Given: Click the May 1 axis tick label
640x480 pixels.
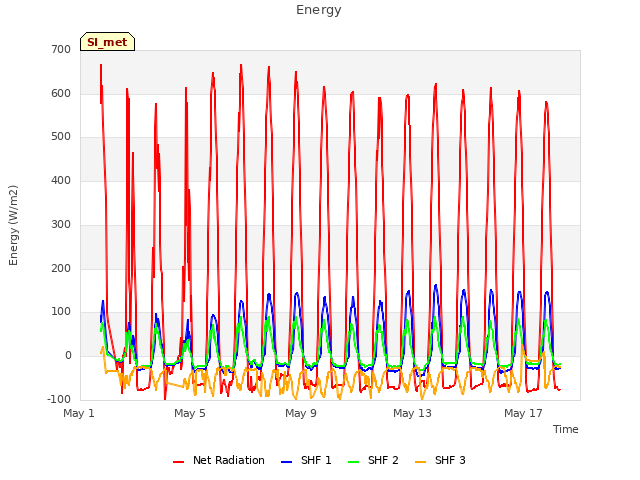Looking at the screenshot, I should pos(79,413).
